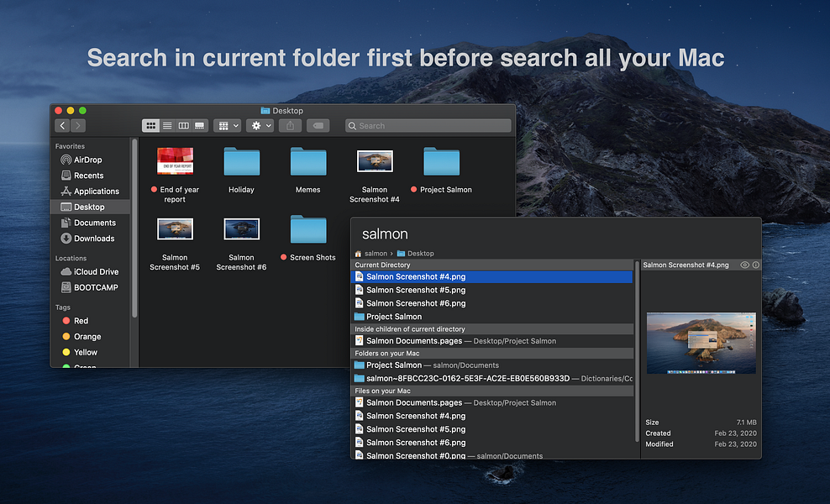Switch Finder to icon view
This screenshot has height=504, width=830.
(151, 125)
